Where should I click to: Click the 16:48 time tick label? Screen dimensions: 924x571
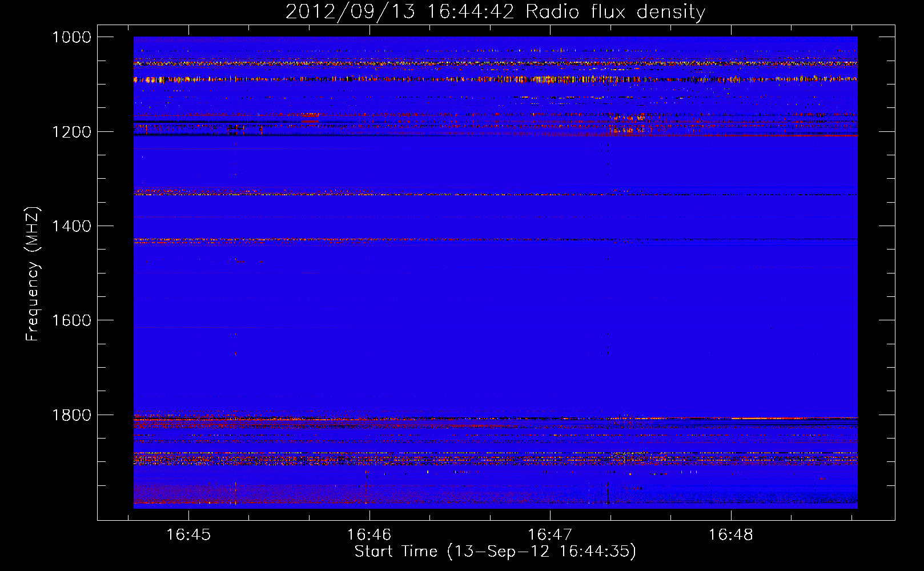pyautogui.click(x=731, y=534)
